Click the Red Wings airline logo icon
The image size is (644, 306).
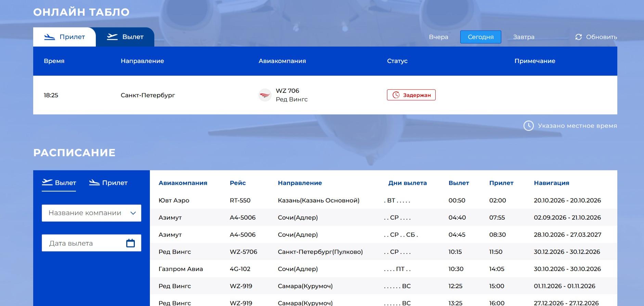point(265,95)
